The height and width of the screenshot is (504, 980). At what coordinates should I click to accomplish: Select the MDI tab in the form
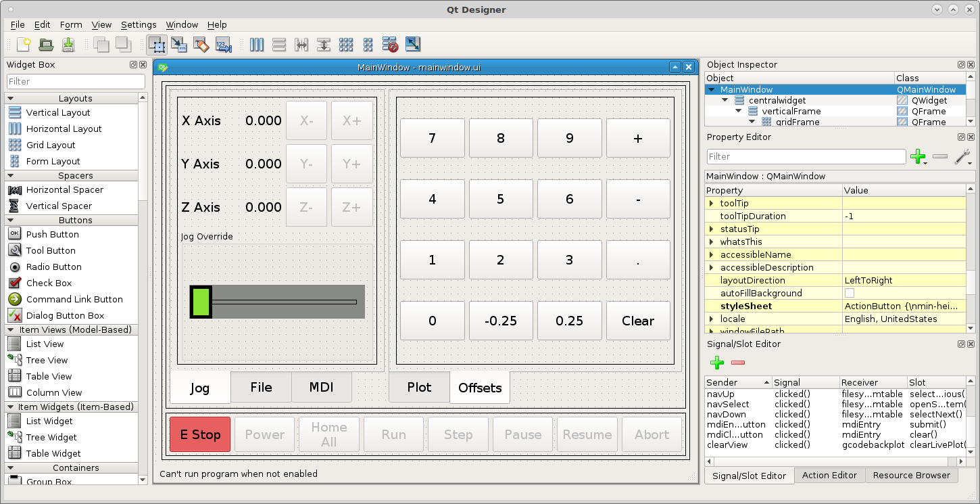(322, 388)
